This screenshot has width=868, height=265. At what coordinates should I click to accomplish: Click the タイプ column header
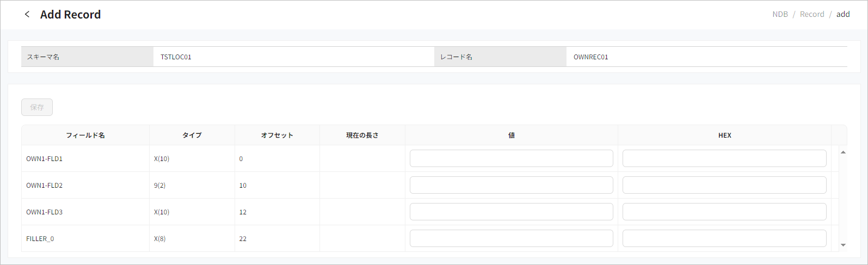point(192,135)
